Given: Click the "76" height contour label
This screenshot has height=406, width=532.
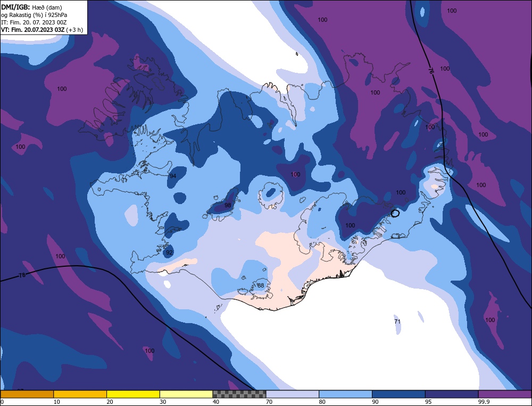Looking at the screenshot, I should (431, 71).
